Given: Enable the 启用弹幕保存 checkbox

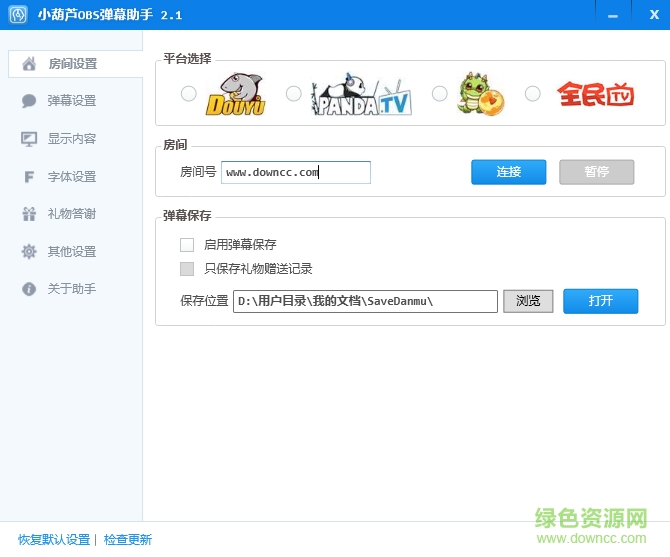Looking at the screenshot, I should [187, 245].
